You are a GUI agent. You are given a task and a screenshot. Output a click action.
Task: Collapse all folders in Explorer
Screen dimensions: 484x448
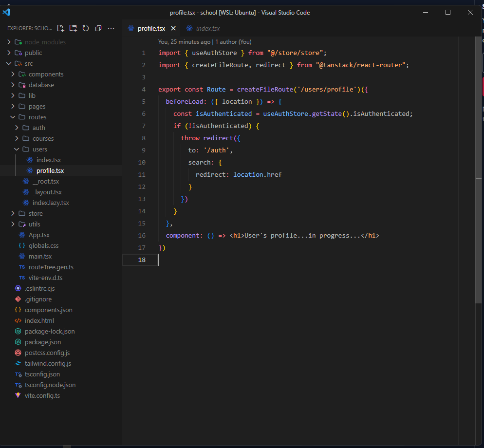tap(98, 28)
